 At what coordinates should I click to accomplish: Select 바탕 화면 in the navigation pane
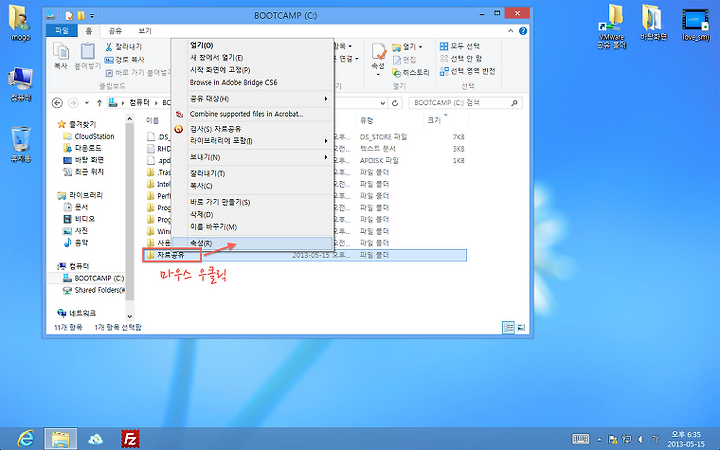84,160
